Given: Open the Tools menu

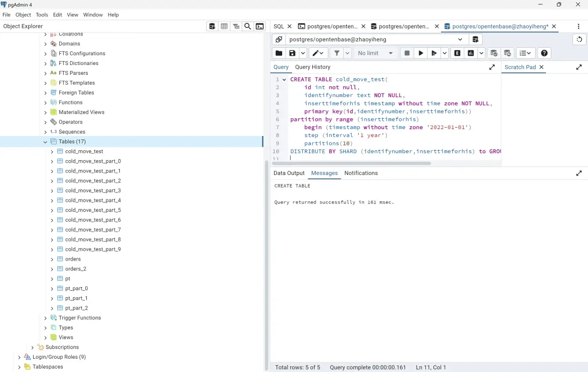Looking at the screenshot, I should [41, 15].
